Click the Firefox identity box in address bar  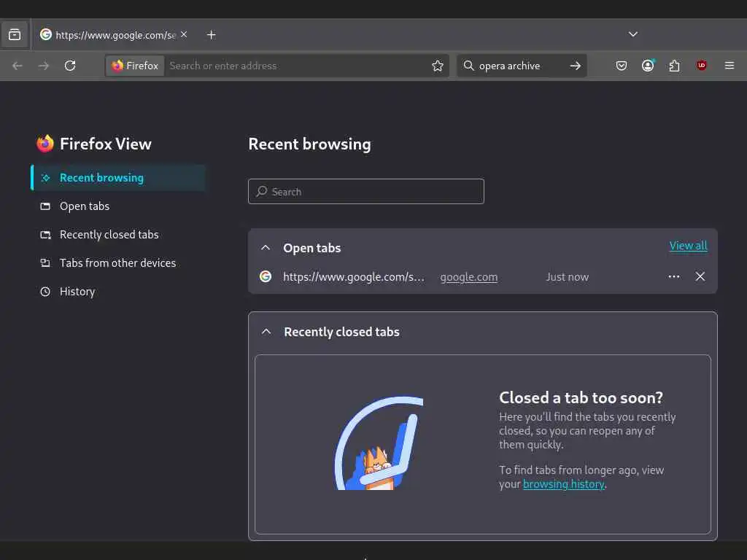(x=135, y=66)
